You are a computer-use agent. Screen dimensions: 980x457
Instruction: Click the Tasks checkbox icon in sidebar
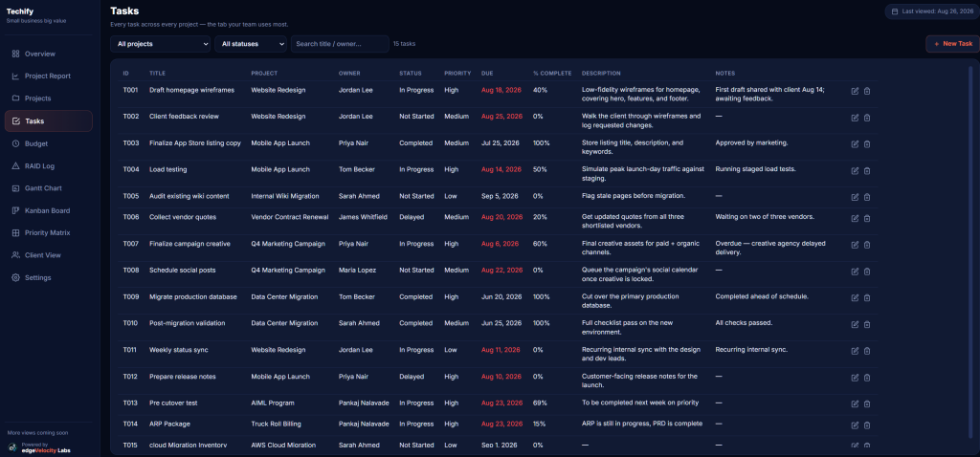[15, 121]
